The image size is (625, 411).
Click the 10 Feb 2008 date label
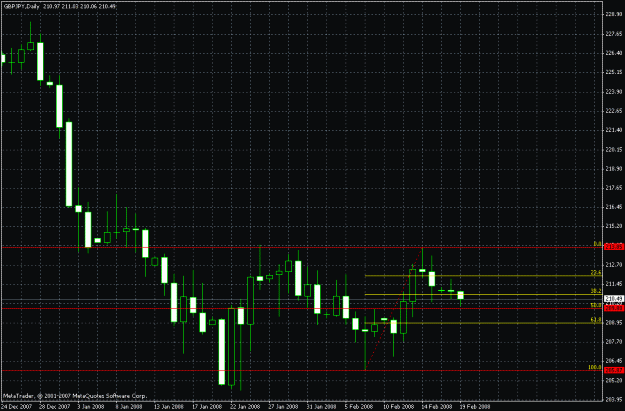pyautogui.click(x=398, y=407)
